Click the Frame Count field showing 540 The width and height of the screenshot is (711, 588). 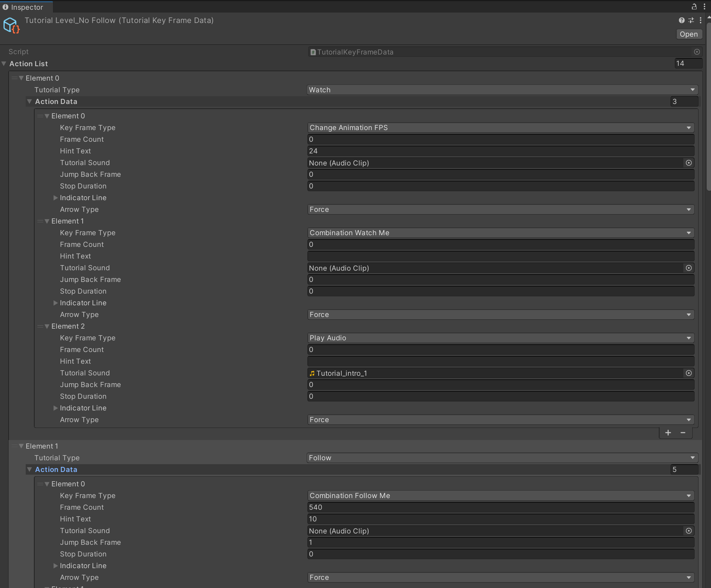tap(500, 507)
